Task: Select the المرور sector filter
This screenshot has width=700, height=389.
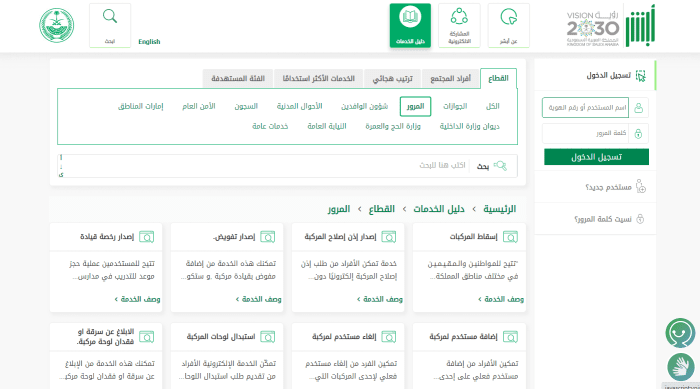Action: click(x=415, y=106)
